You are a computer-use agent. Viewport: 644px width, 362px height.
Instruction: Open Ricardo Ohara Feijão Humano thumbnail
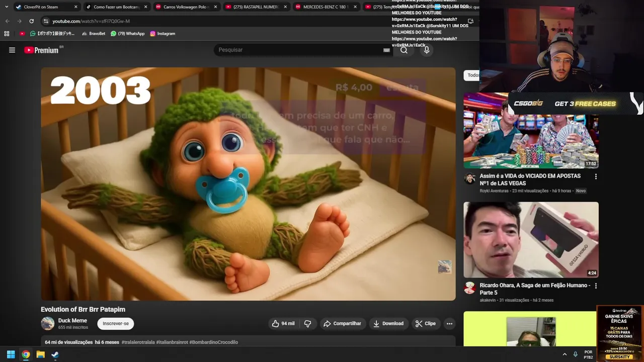pos(531,240)
